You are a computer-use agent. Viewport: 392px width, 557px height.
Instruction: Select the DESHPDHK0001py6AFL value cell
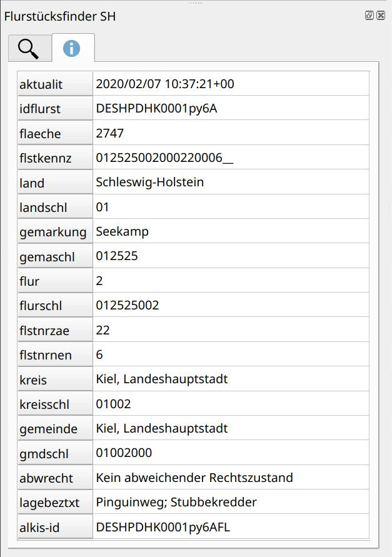point(163,527)
